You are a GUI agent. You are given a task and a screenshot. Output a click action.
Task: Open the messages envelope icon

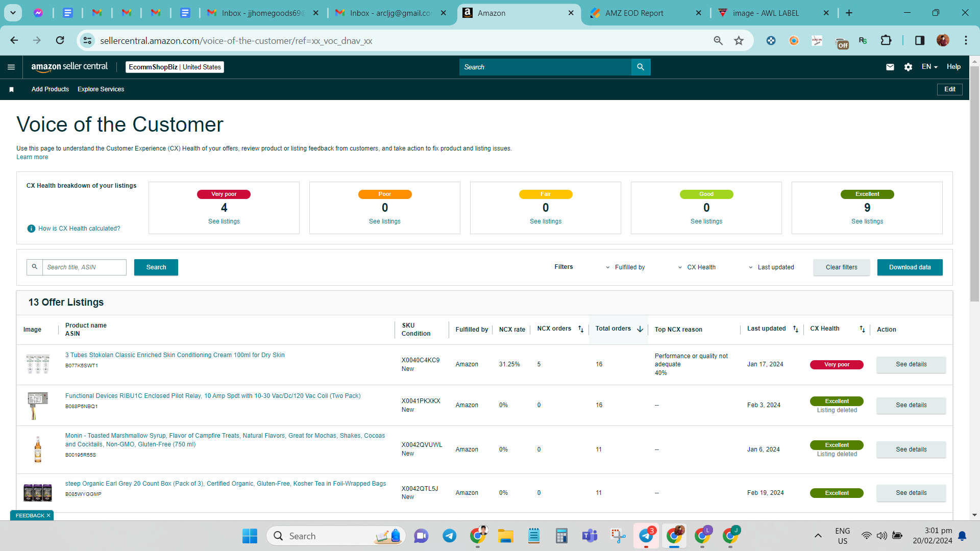[890, 67]
